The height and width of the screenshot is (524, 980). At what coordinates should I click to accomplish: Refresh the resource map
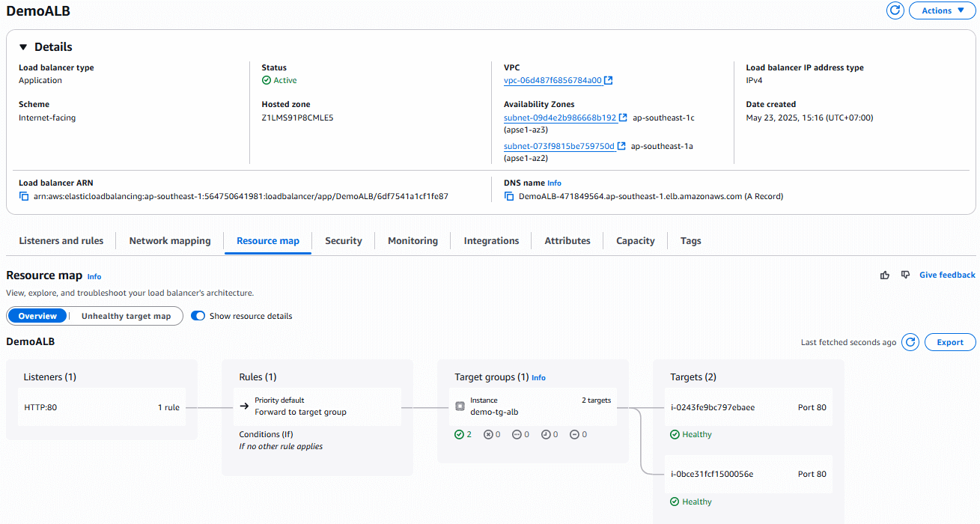(910, 342)
